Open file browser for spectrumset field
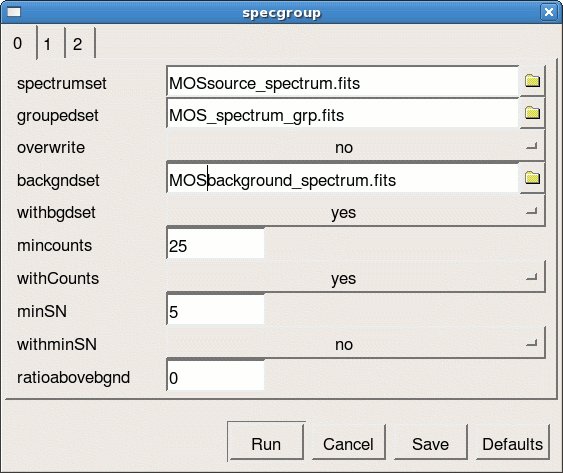Screen dimensions: 563x473 click(x=532, y=81)
